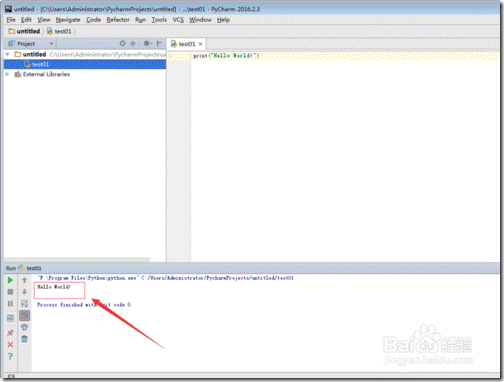Expand External Libraries node
Image resolution: width=504 pixels, height=382 pixels.
point(7,74)
